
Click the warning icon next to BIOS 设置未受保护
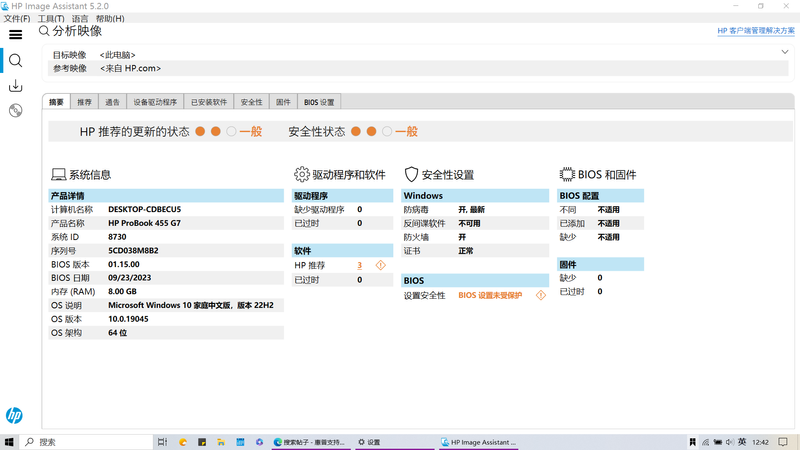(x=541, y=295)
